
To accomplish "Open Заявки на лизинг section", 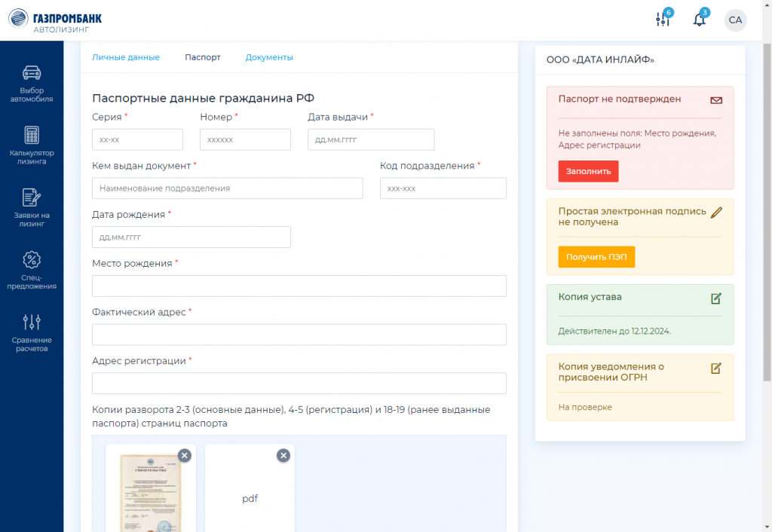I will [32, 208].
